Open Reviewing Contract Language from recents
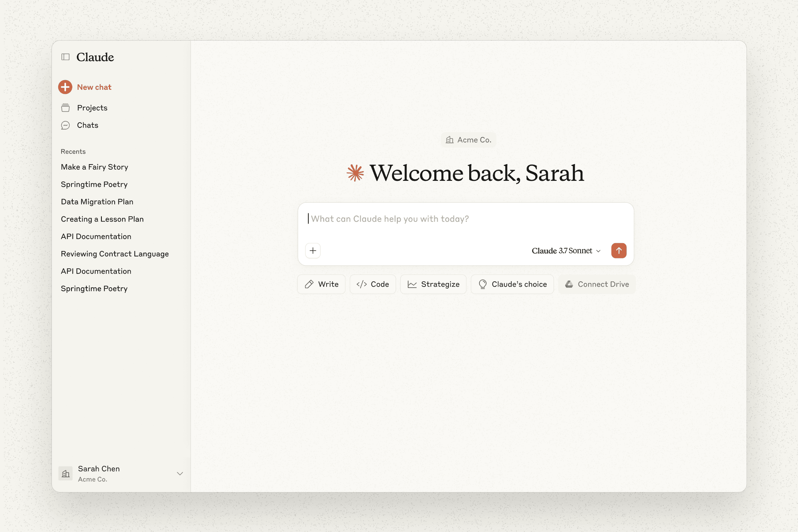The image size is (798, 532). point(115,254)
